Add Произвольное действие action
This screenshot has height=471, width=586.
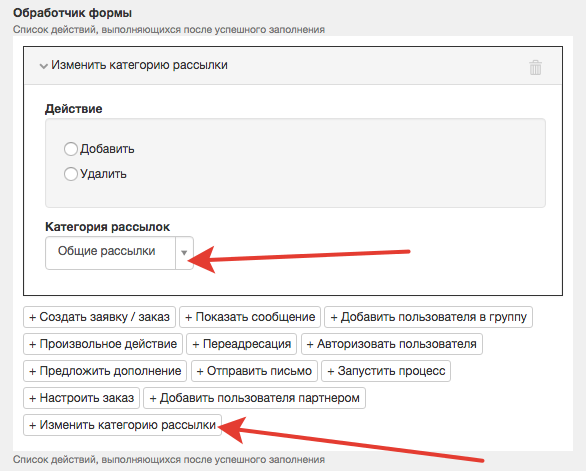(103, 344)
